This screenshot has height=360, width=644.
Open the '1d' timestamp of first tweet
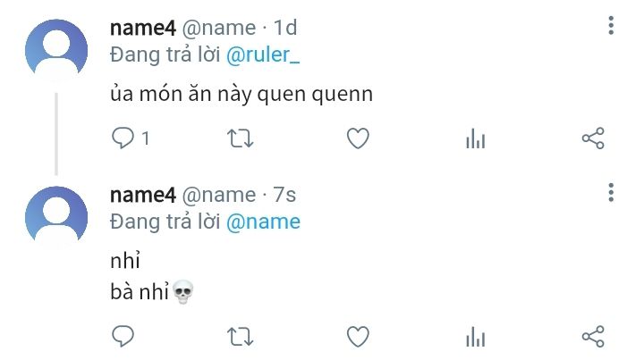[285, 29]
